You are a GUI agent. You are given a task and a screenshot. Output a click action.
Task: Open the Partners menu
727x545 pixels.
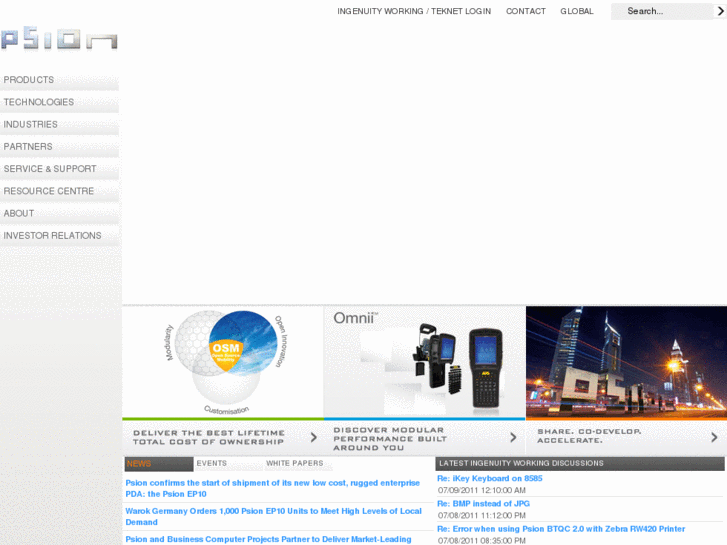tap(59, 147)
